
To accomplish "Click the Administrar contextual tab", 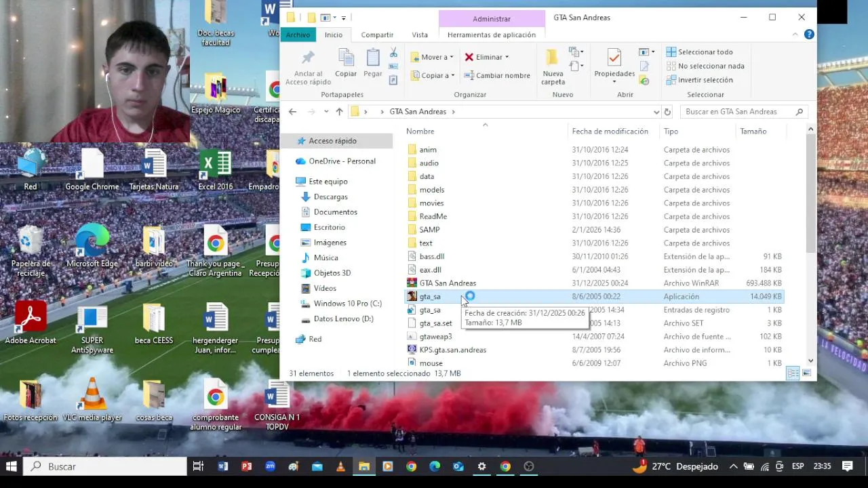I will click(x=492, y=19).
